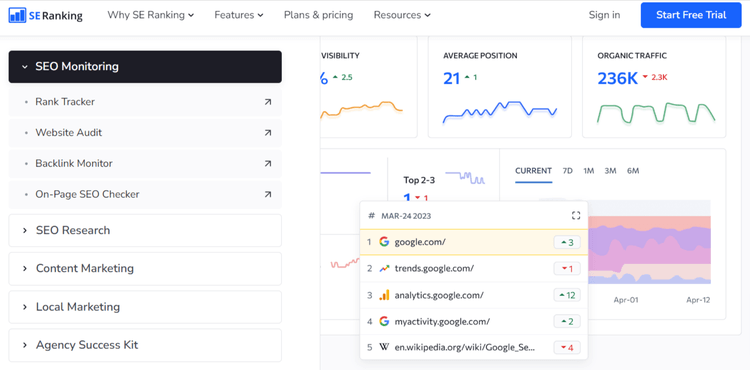Image resolution: width=750 pixels, height=370 pixels.
Task: Open the Rank Tracker link
Action: [145, 102]
